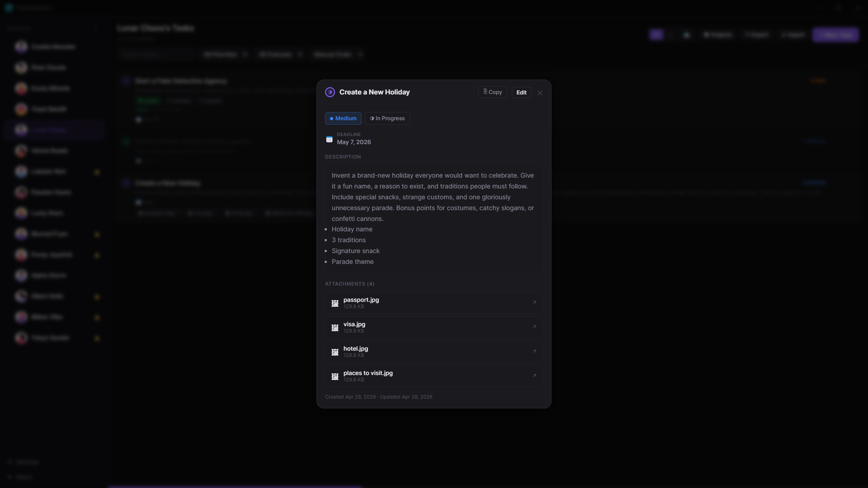Open hotel.jpg with its arrow icon
Image resolution: width=868 pixels, height=488 pixels.
tap(534, 352)
